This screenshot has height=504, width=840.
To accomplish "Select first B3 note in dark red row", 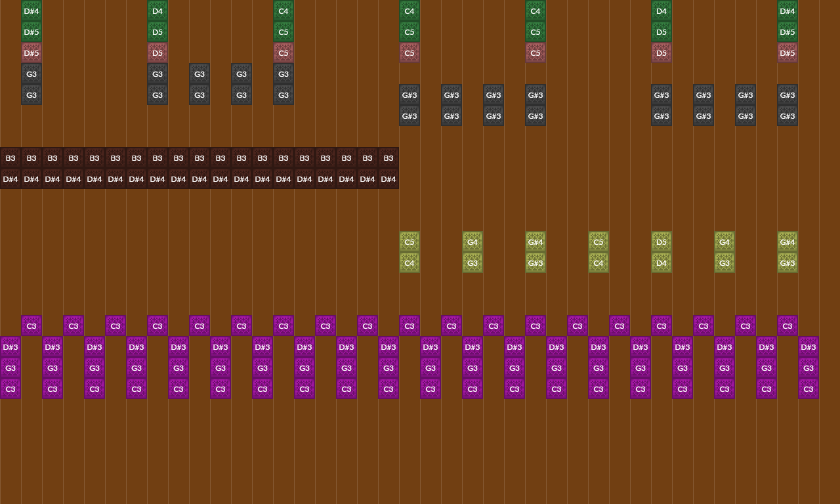I will pos(10,158).
